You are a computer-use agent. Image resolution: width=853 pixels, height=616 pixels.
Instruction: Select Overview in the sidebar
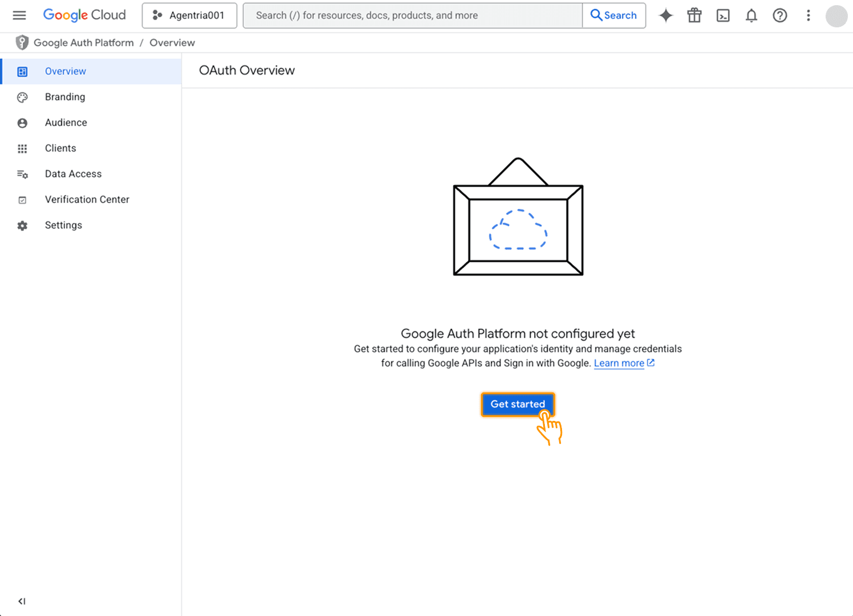coord(91,71)
